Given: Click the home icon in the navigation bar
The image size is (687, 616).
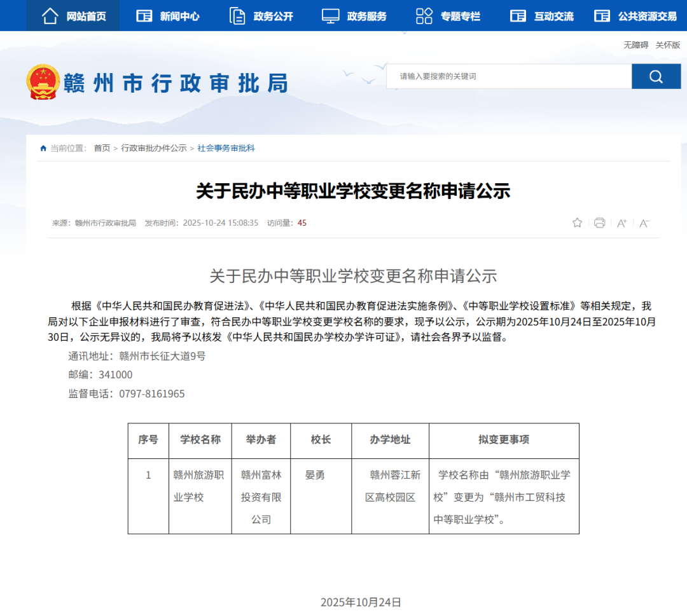Looking at the screenshot, I should 50,16.
